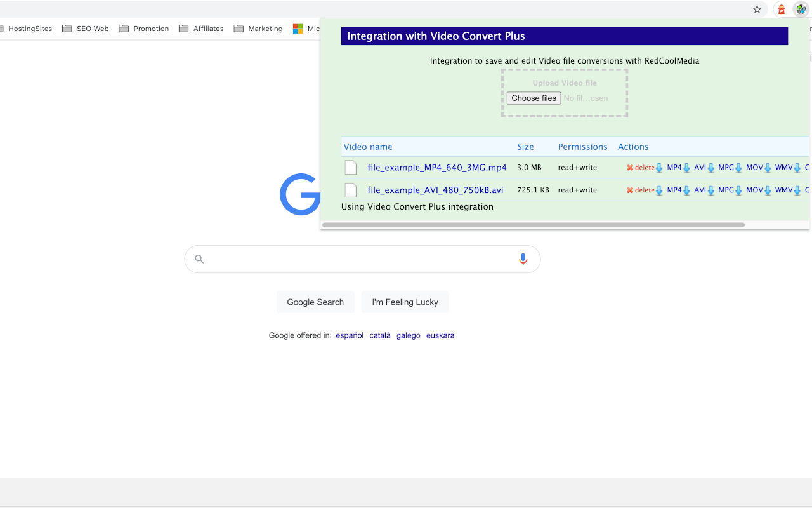The image size is (812, 508).
Task: Open the Video Convert Plus extension icon
Action: [801, 10]
